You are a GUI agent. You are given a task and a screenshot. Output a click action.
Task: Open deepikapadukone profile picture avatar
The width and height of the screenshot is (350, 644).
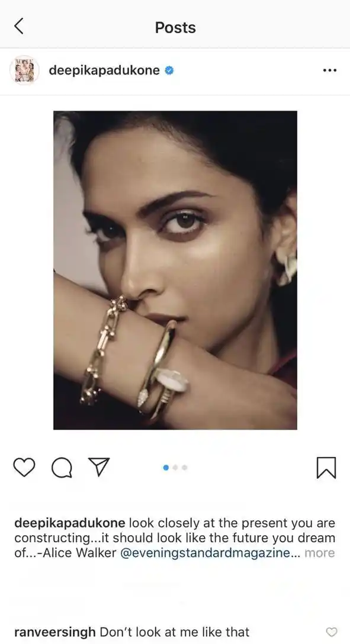[25, 70]
